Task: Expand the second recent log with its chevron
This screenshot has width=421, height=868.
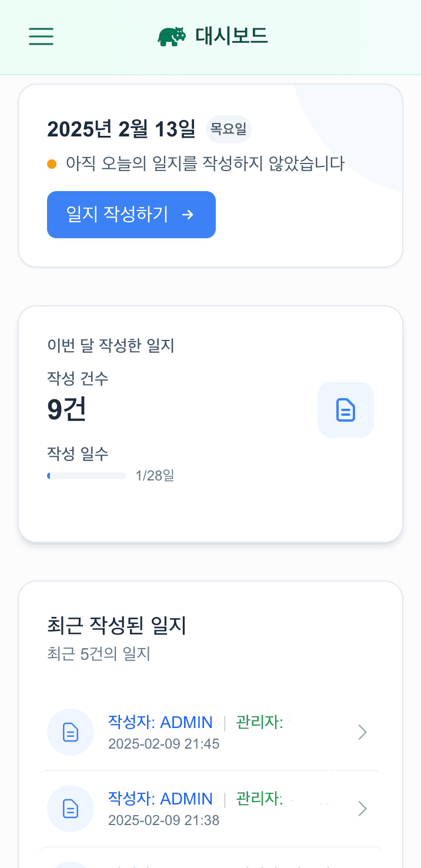Action: pyautogui.click(x=362, y=809)
